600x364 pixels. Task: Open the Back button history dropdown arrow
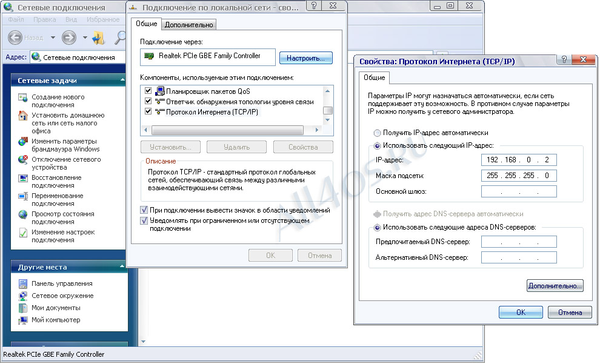(53, 38)
